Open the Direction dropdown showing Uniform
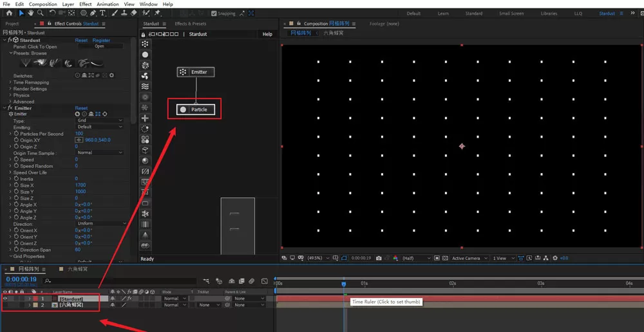 (x=102, y=224)
